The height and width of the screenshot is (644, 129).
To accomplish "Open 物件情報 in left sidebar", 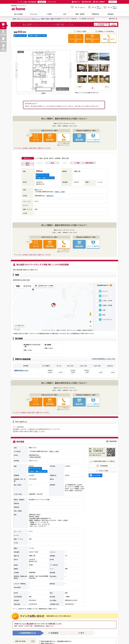I will 3,39.
